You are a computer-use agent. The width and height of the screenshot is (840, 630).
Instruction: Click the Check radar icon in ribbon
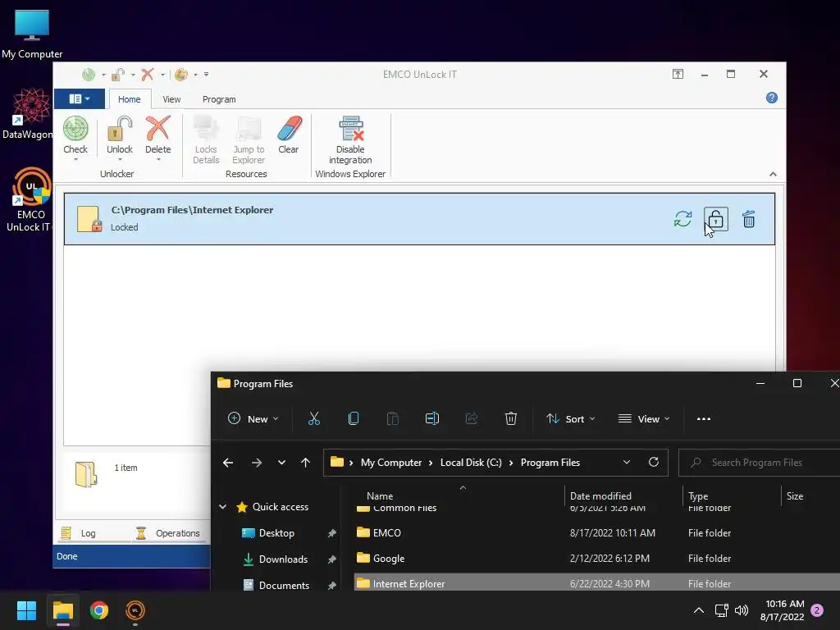[x=75, y=129]
